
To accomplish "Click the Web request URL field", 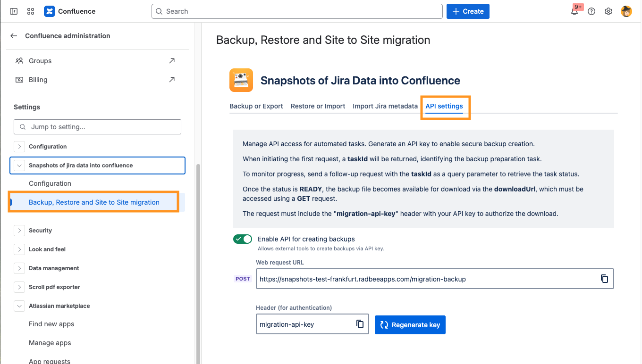I will pos(435,279).
